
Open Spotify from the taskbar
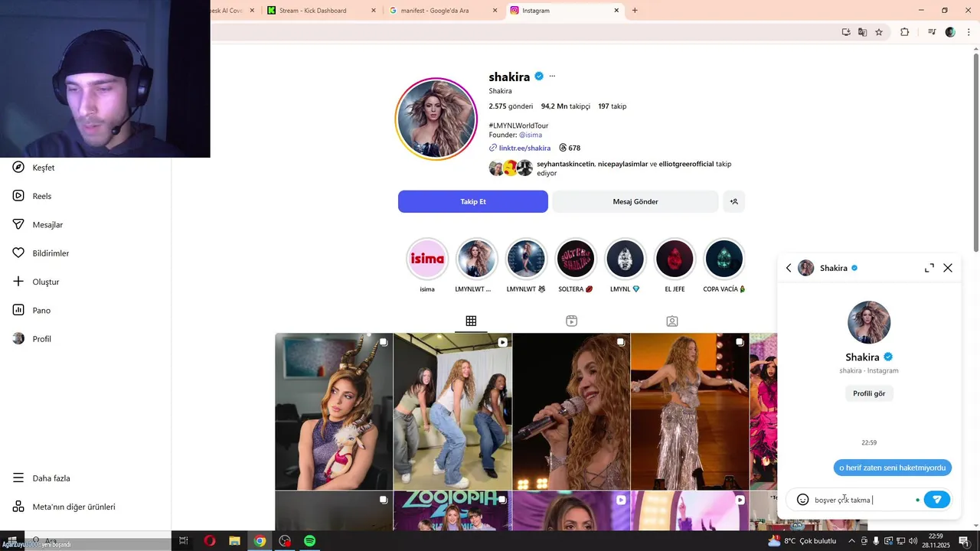point(310,541)
